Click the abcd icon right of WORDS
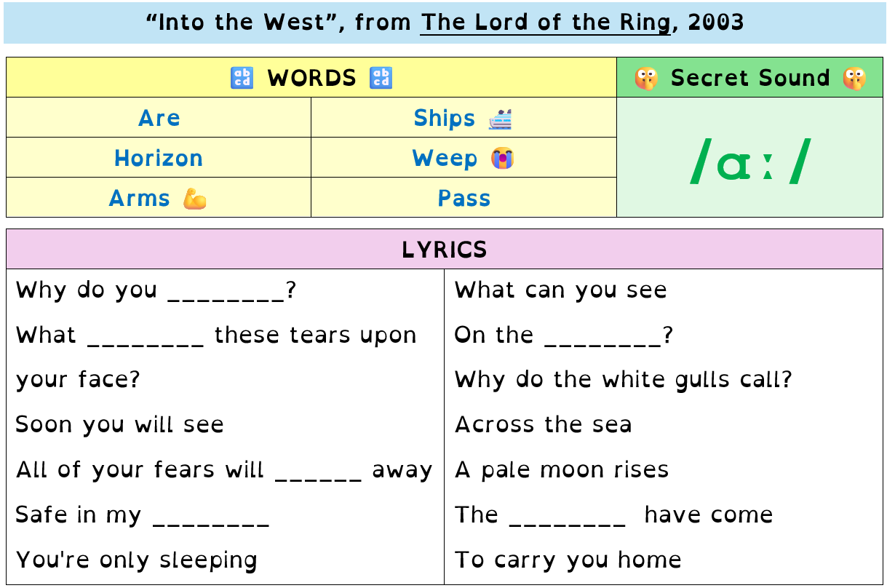The height and width of the screenshot is (588, 887). 381,78
